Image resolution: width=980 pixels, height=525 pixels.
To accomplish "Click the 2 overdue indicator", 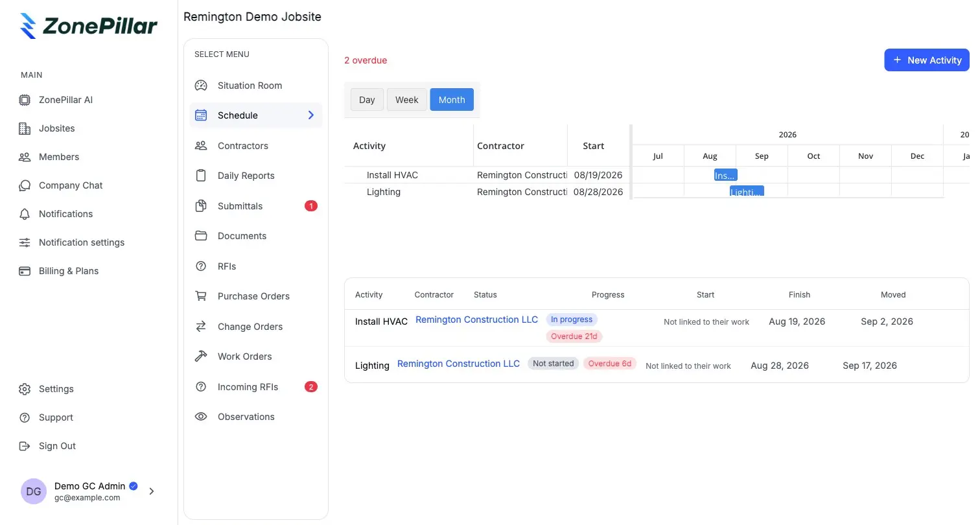I will tap(366, 60).
